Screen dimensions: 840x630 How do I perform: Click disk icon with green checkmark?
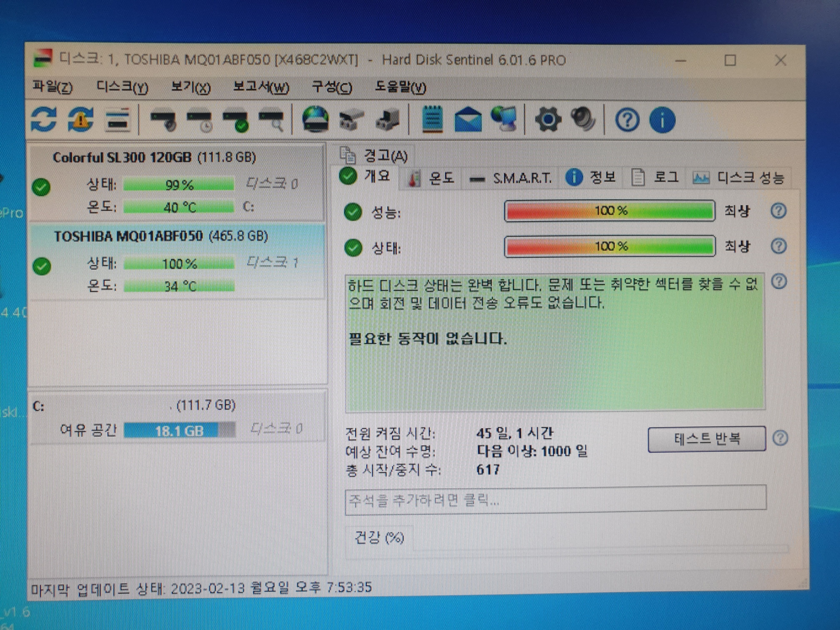236,121
